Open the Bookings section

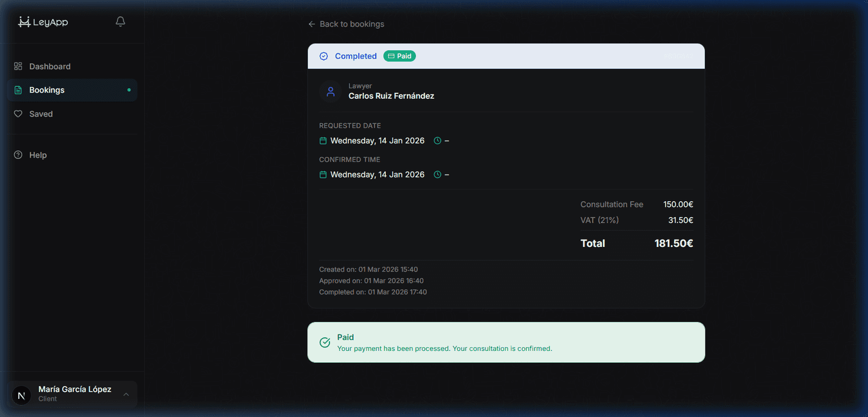click(x=46, y=89)
